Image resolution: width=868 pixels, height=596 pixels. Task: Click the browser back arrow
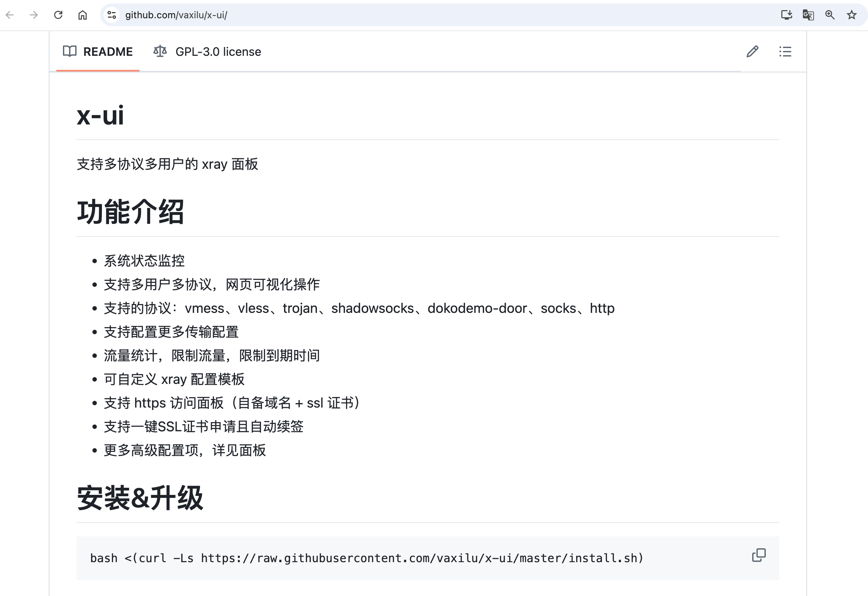point(10,15)
